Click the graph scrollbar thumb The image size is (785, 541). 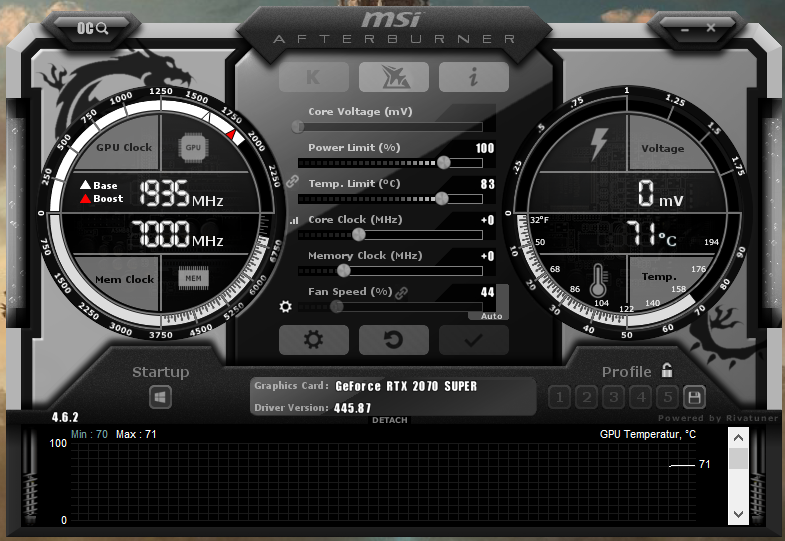[x=738, y=458]
